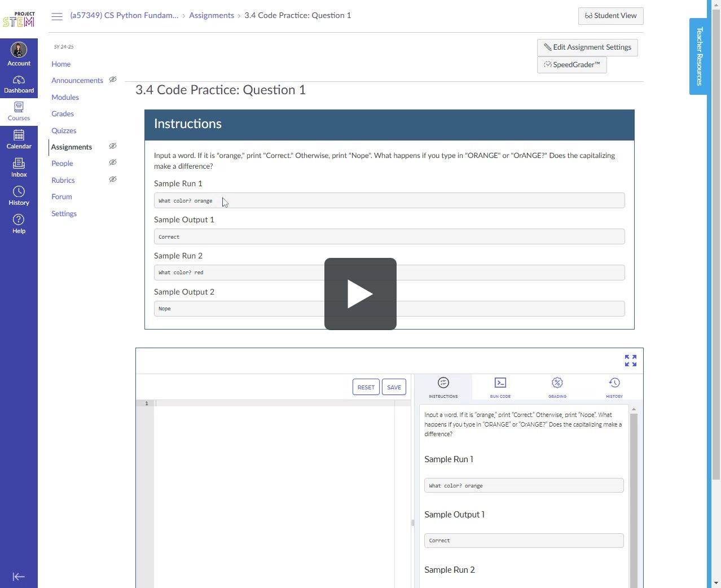Open the Account avatar icon
The height and width of the screenshot is (588, 721).
tap(19, 50)
